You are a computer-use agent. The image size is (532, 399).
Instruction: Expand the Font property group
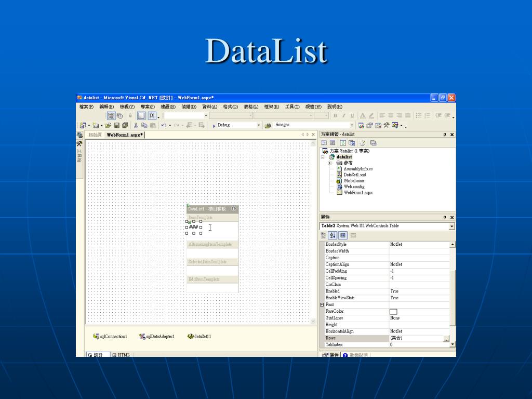pos(322,304)
